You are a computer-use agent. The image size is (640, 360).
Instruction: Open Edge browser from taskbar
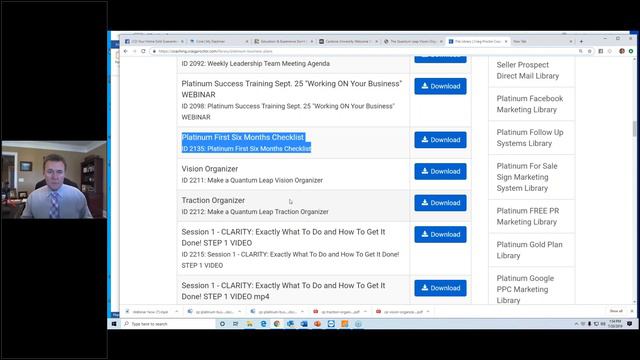[x=263, y=324]
